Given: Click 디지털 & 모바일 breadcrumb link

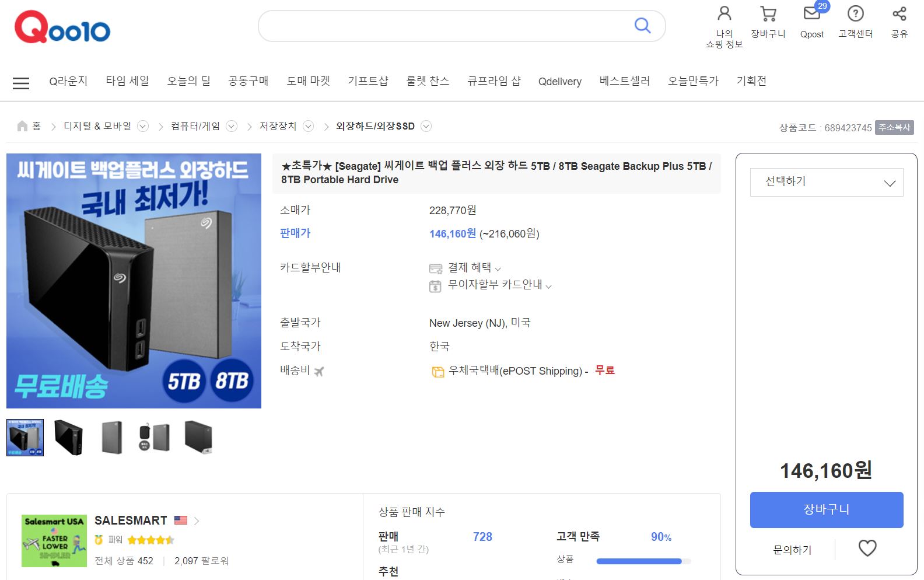Looking at the screenshot, I should pyautogui.click(x=97, y=126).
